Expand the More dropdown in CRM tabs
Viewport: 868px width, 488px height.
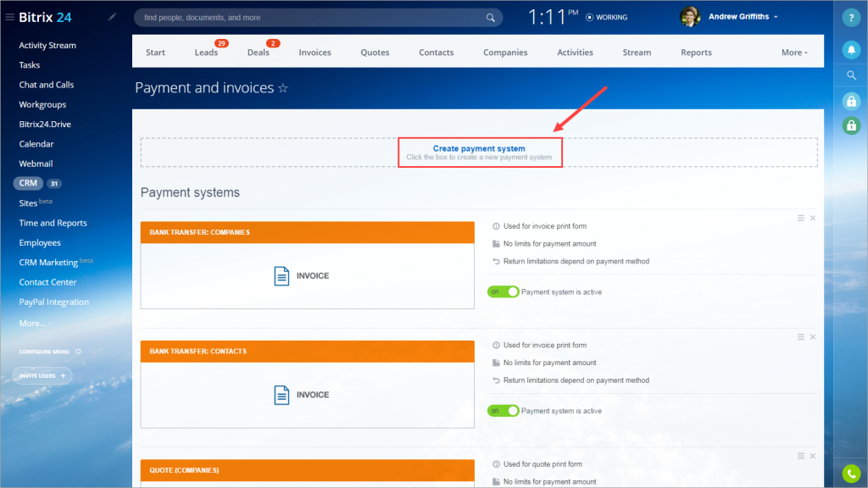794,52
